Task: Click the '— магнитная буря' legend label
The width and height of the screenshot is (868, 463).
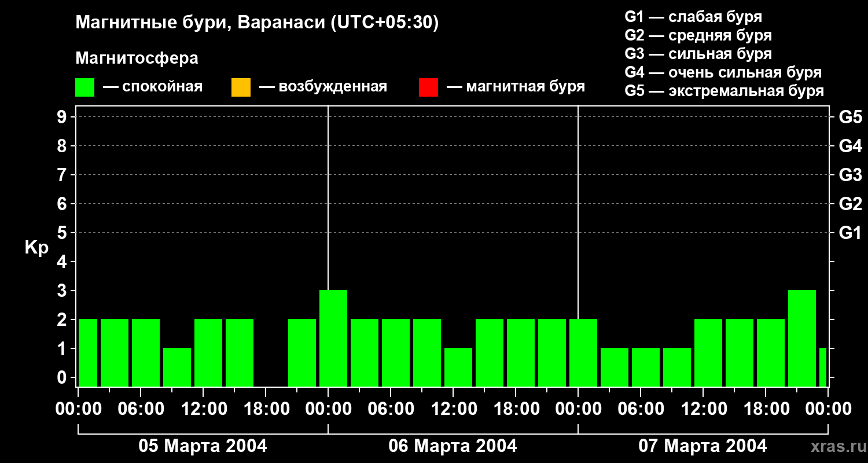Action: click(x=516, y=87)
